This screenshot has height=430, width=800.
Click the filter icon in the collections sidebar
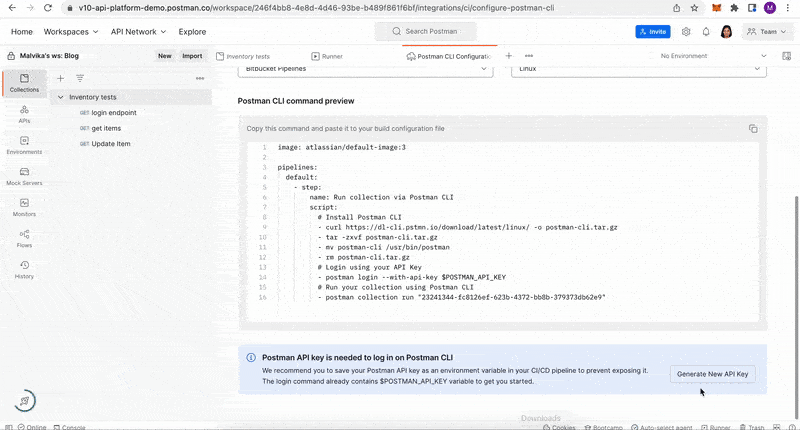[x=80, y=78]
